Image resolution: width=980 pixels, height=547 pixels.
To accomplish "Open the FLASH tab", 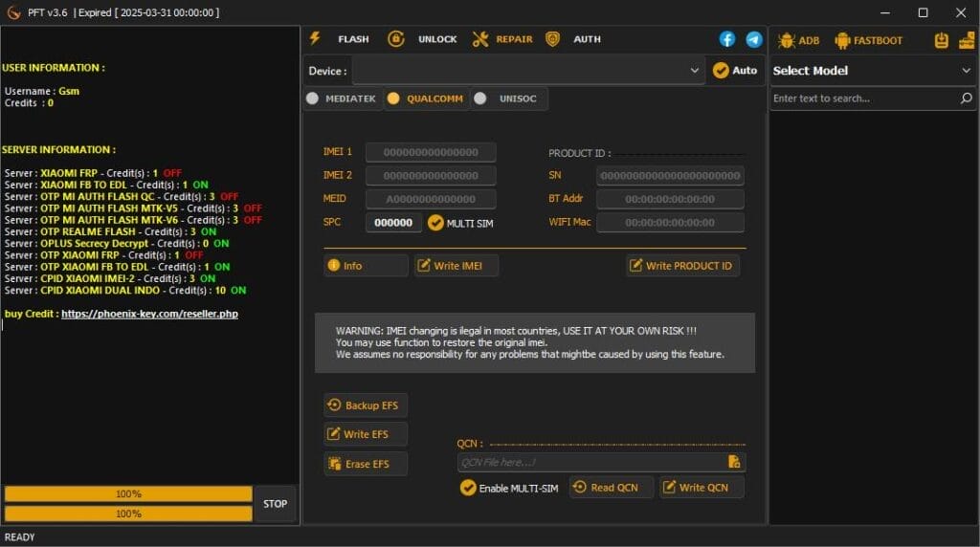I will tap(353, 39).
